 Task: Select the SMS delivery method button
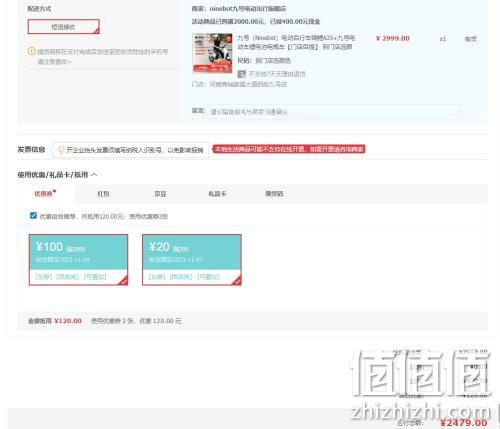(x=63, y=27)
